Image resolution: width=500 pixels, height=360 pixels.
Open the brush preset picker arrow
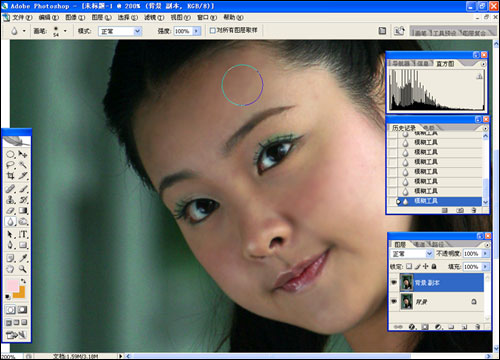pyautogui.click(x=65, y=31)
